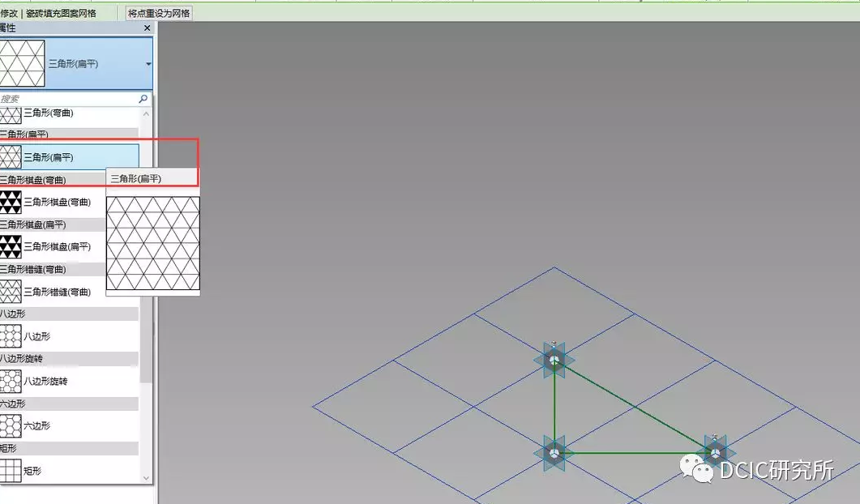The width and height of the screenshot is (860, 504).
Task: Select the 八边形 pattern icon
Action: 11,336
